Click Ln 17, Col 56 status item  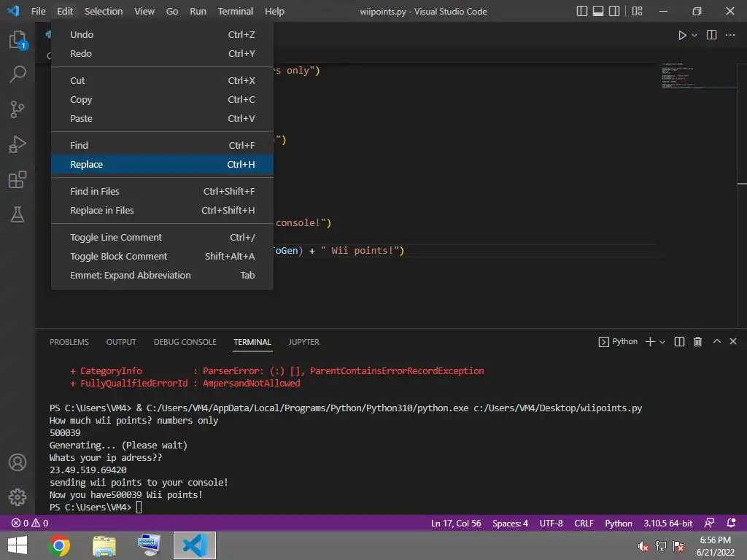(x=456, y=523)
